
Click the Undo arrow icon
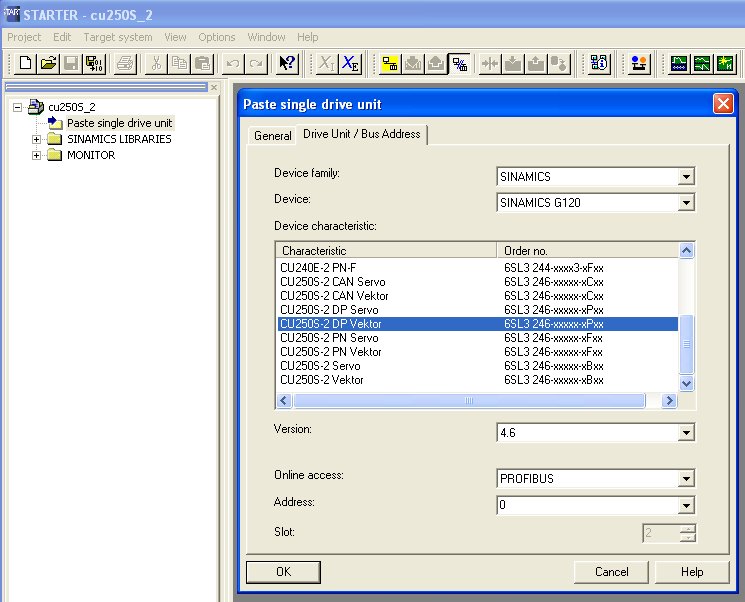point(233,63)
